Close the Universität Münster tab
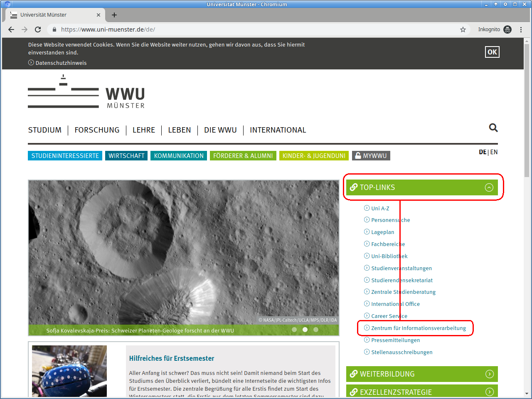Viewport: 532px width, 399px height. [x=99, y=15]
